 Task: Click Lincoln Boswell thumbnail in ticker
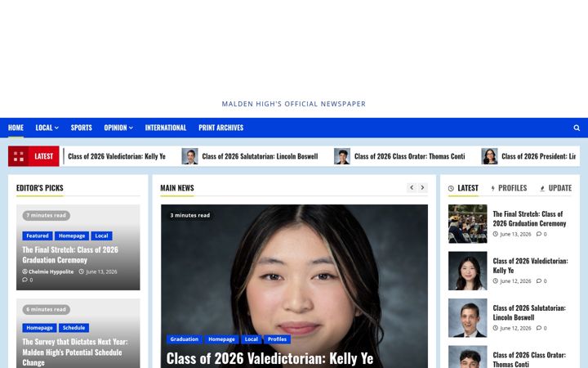(x=189, y=156)
